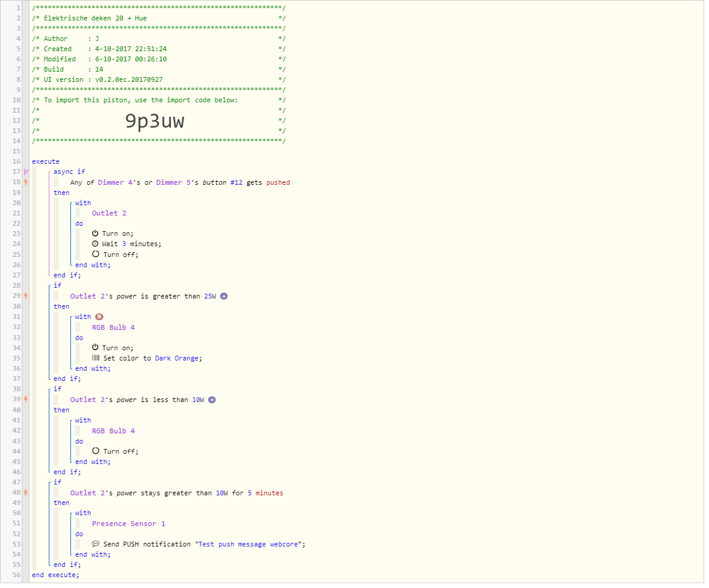Select the Dimmer 5 device
The image size is (709, 588).
coord(173,182)
